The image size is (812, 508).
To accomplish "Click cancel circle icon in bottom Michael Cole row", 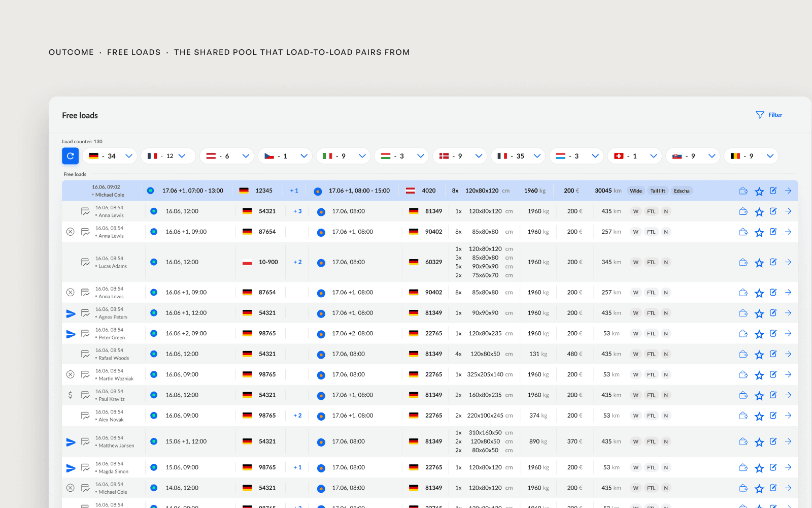I will tap(71, 488).
